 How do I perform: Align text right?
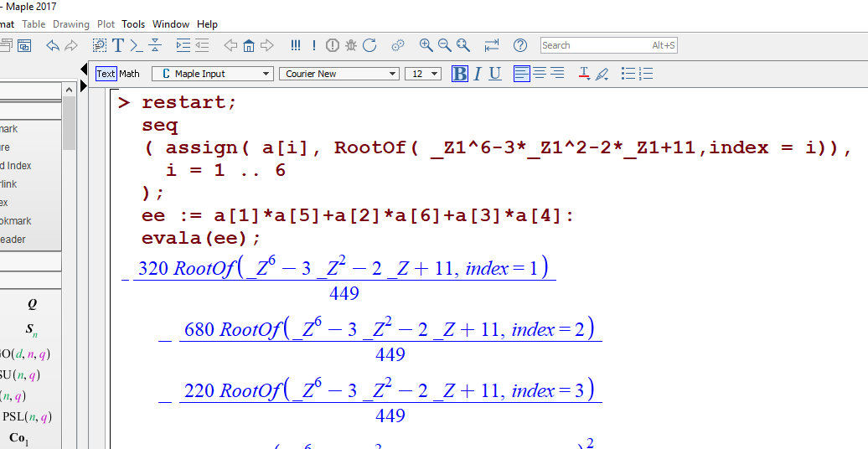[557, 73]
